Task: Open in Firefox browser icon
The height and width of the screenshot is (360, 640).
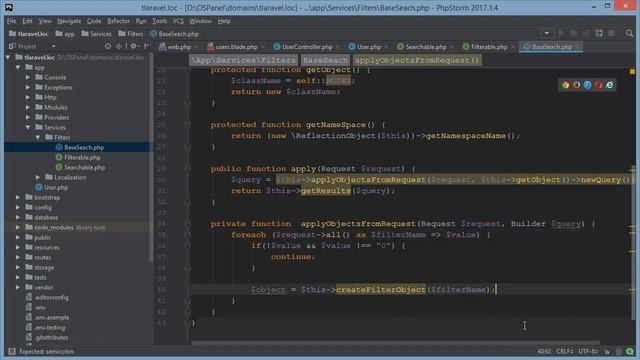Action: (x=576, y=85)
